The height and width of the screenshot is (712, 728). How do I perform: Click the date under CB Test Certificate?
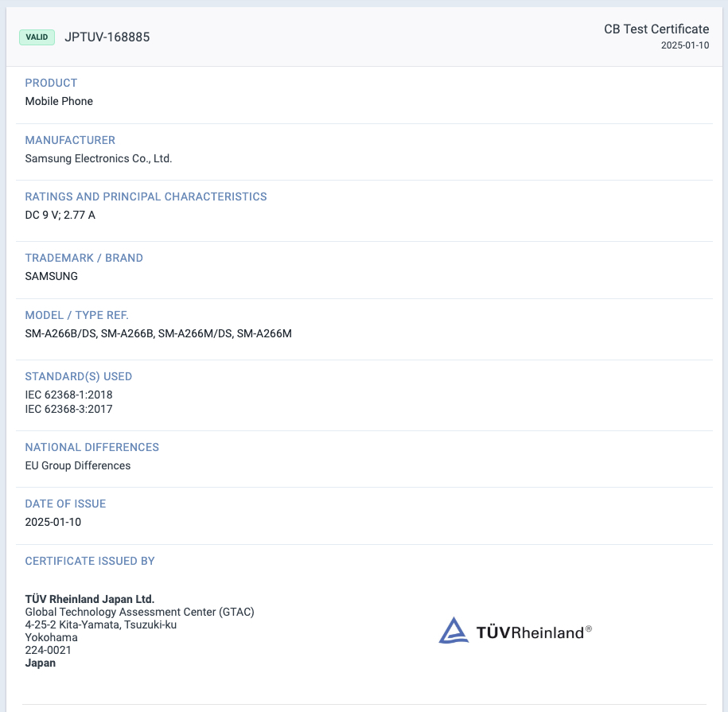coord(684,45)
